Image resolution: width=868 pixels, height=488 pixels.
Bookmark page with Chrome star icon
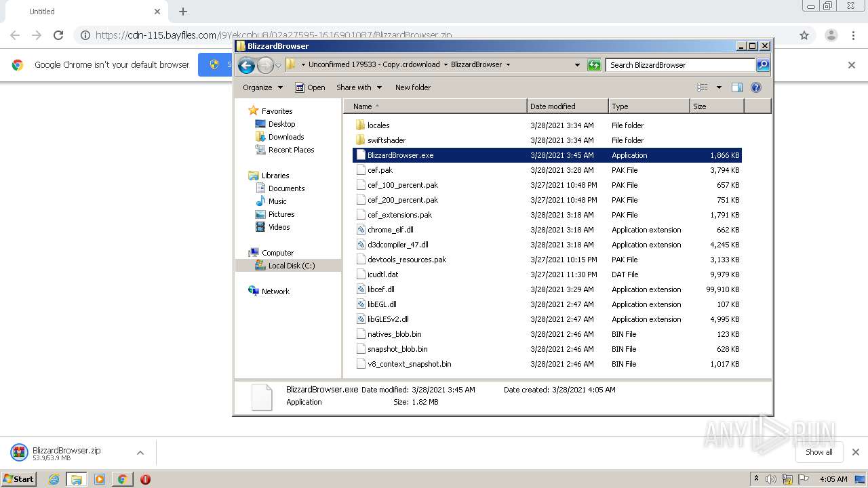804,35
